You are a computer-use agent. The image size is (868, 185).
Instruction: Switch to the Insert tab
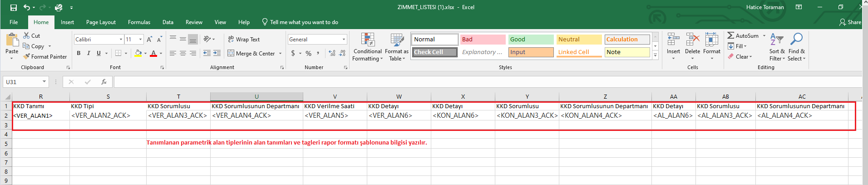coord(67,22)
